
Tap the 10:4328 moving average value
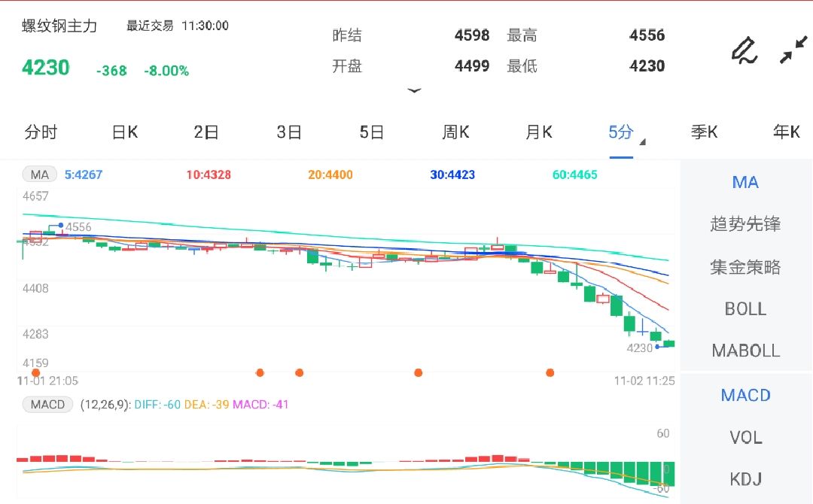(209, 175)
